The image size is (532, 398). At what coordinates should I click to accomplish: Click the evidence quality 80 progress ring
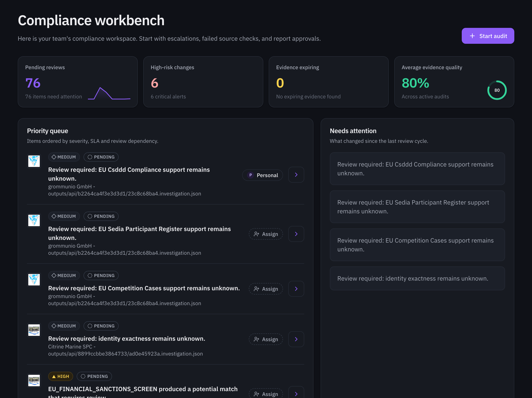(497, 90)
